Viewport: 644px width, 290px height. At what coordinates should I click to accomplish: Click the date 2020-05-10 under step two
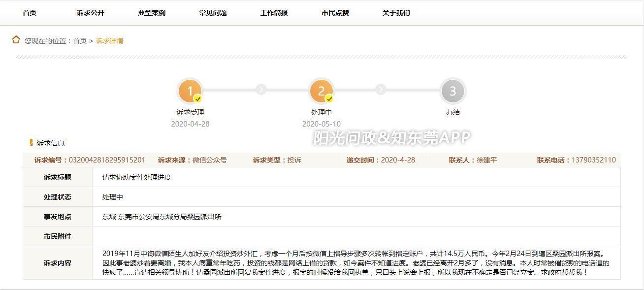(322, 124)
